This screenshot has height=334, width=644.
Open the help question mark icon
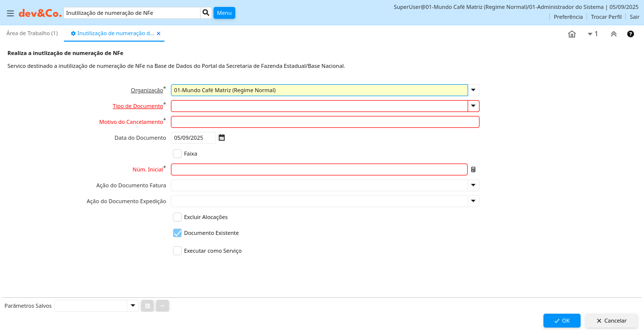630,34
